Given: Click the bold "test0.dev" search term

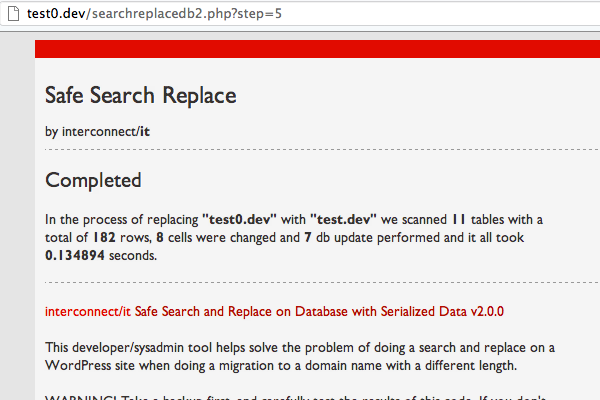Looking at the screenshot, I should point(239,219).
